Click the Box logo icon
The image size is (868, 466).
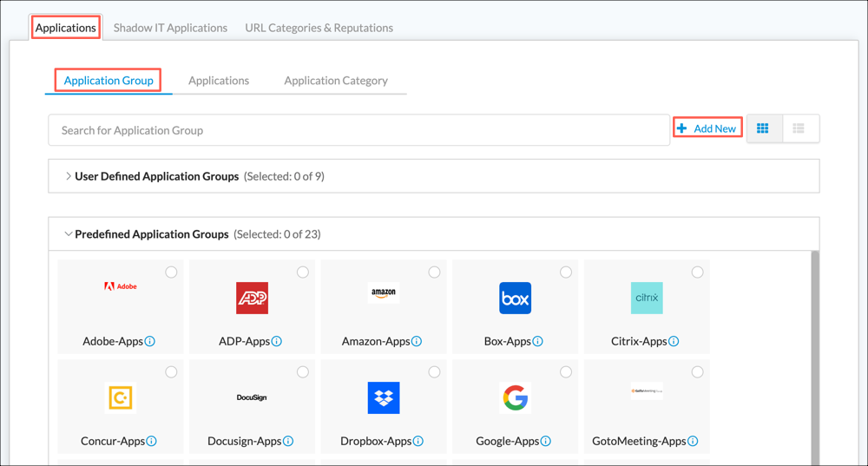click(x=515, y=298)
